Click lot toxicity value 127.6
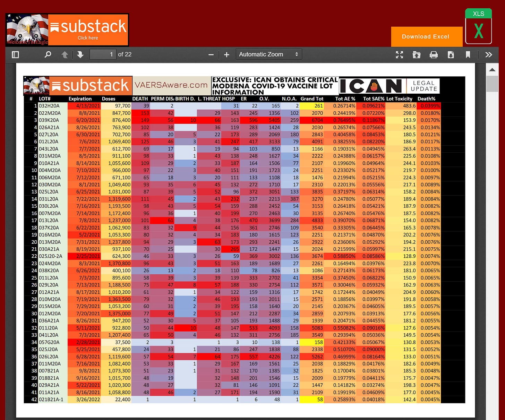This screenshot has height=420, width=505. point(409,328)
